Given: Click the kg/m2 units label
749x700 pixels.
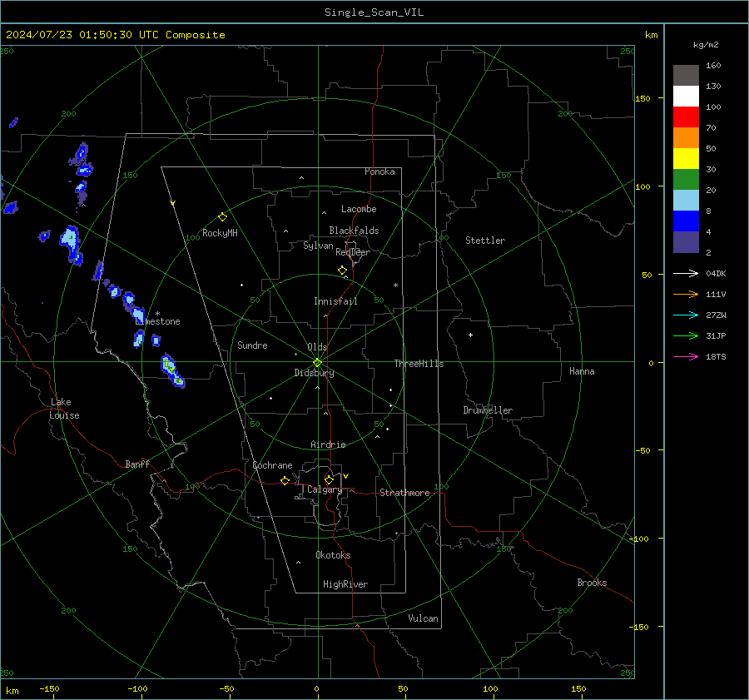Looking at the screenshot, I should point(706,45).
